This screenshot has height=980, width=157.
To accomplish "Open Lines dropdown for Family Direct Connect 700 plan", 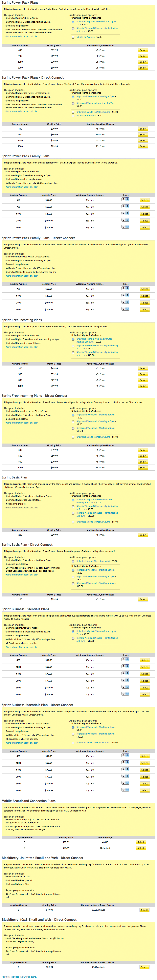I will point(126,288).
